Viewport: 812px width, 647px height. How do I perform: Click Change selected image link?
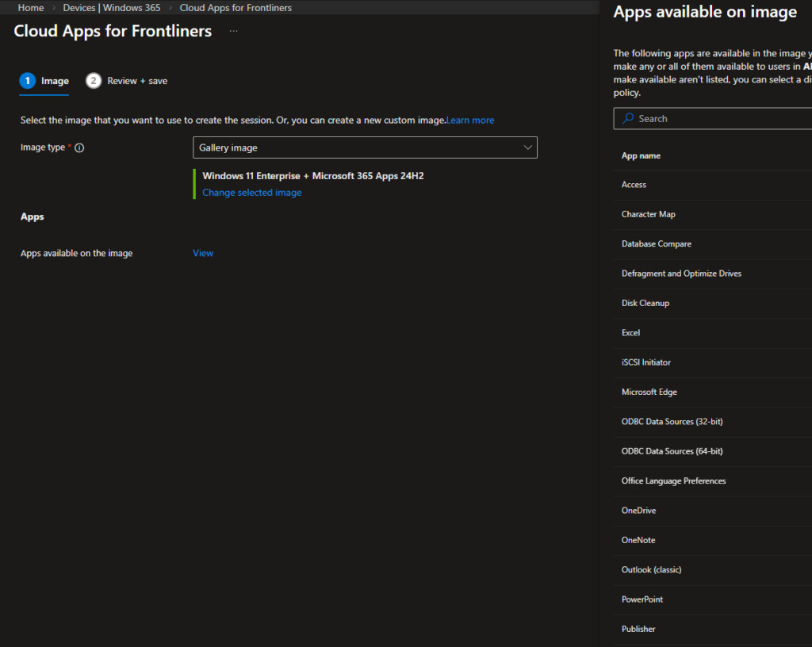(x=251, y=193)
